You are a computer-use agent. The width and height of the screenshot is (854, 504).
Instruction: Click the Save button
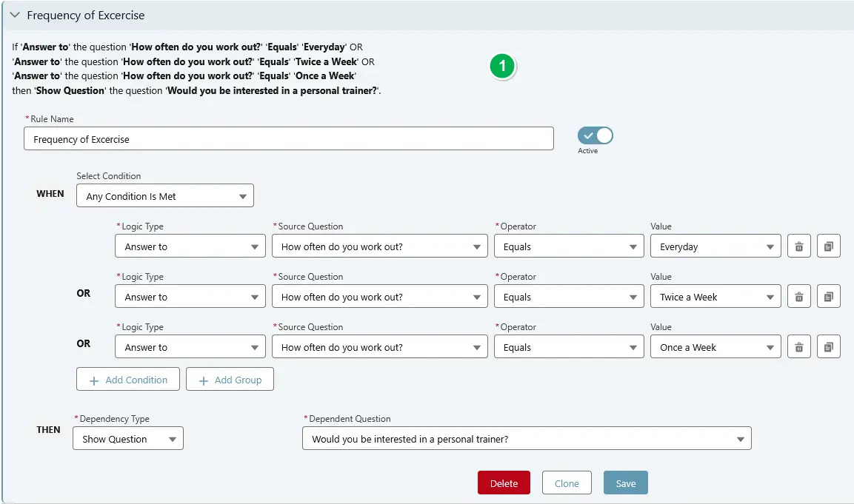click(625, 483)
